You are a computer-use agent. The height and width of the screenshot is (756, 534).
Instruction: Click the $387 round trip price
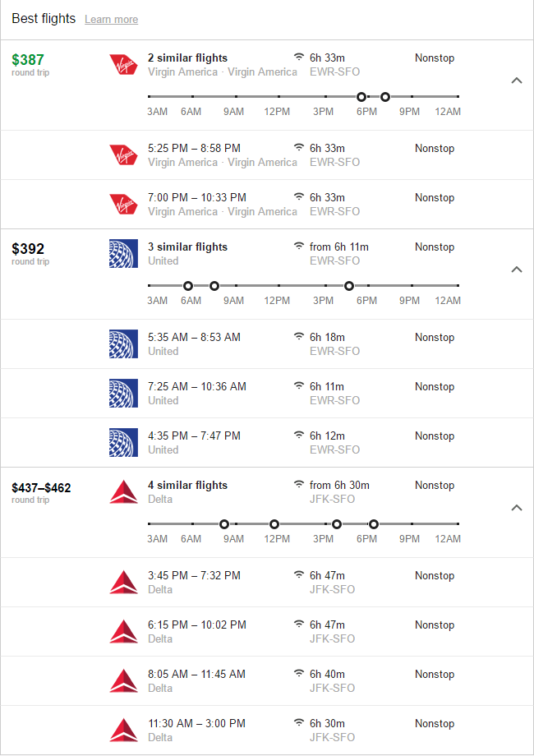pos(28,60)
